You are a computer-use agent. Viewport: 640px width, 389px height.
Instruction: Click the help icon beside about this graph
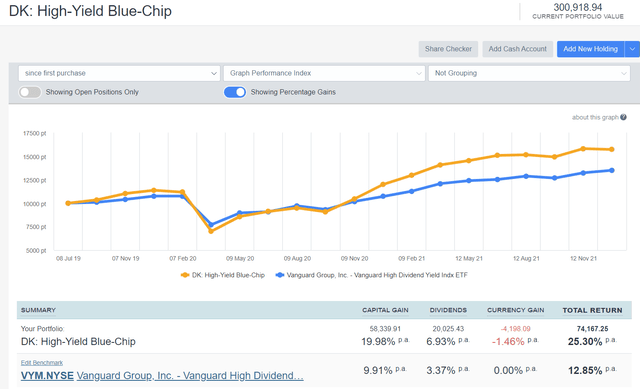[623, 117]
